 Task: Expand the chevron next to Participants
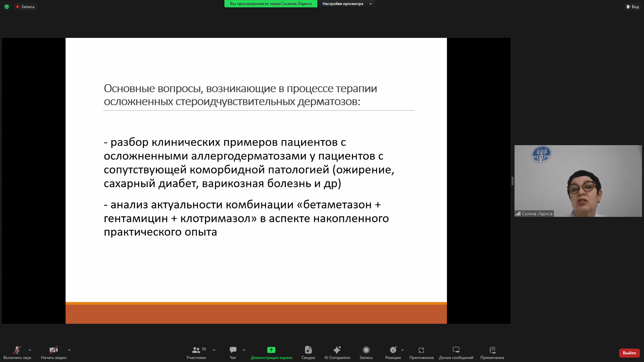point(214,350)
